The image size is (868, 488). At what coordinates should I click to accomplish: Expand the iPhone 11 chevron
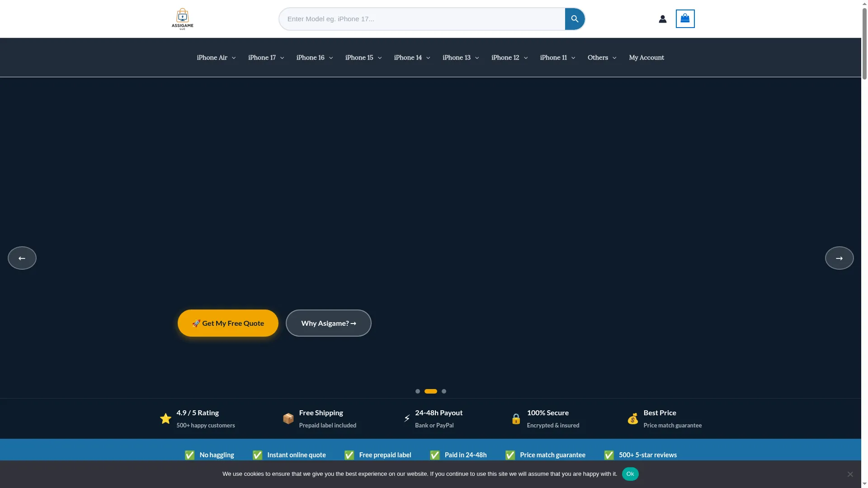573,58
